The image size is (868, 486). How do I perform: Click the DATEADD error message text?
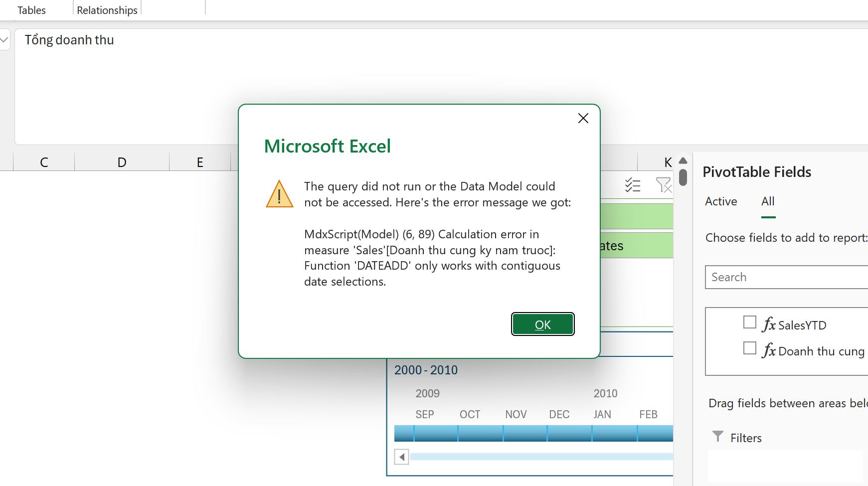(x=432, y=258)
